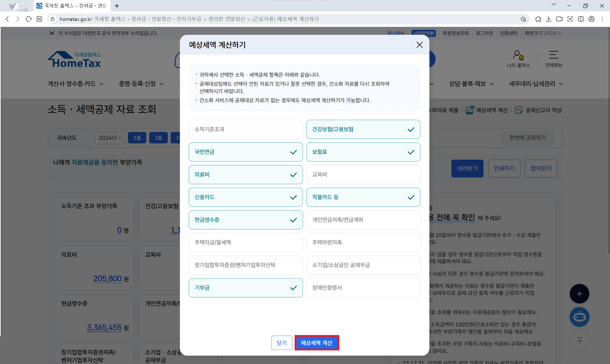Click the browser bookmark star icon

tap(523, 19)
